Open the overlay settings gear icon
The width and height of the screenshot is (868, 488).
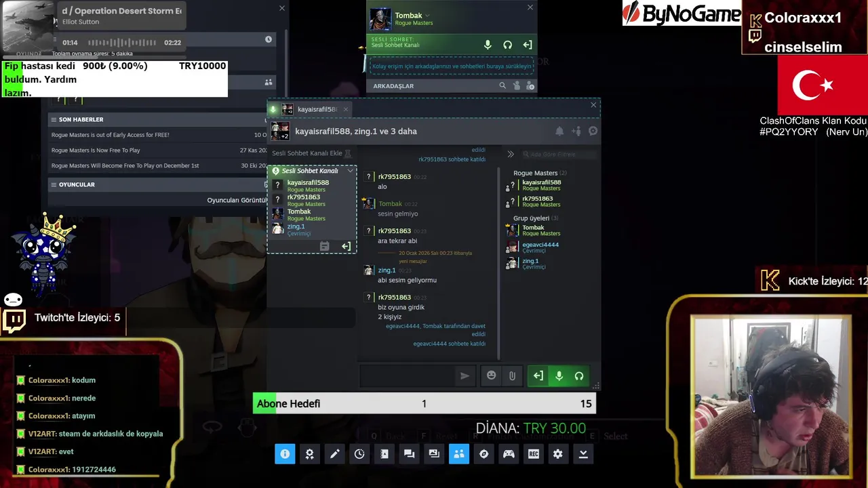(558, 454)
